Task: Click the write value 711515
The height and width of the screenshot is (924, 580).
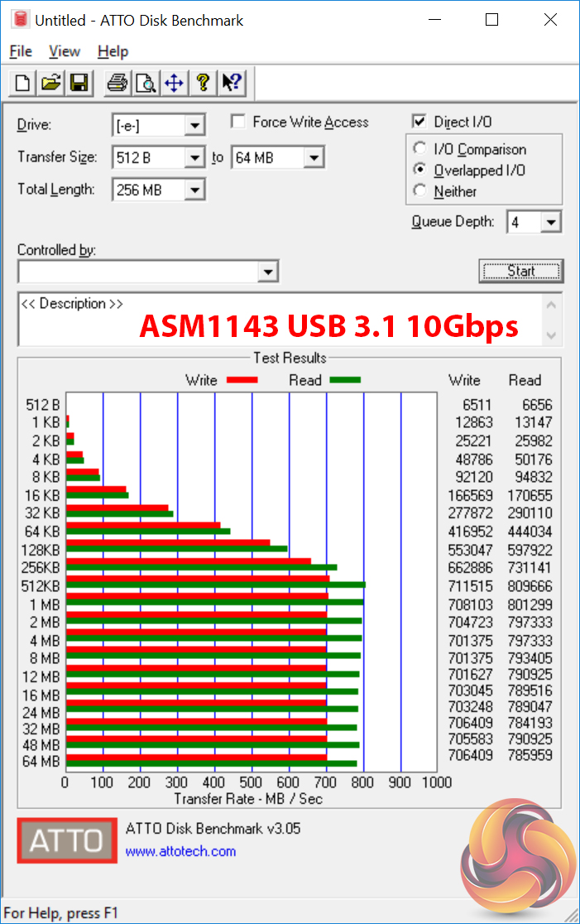Action: click(x=471, y=586)
